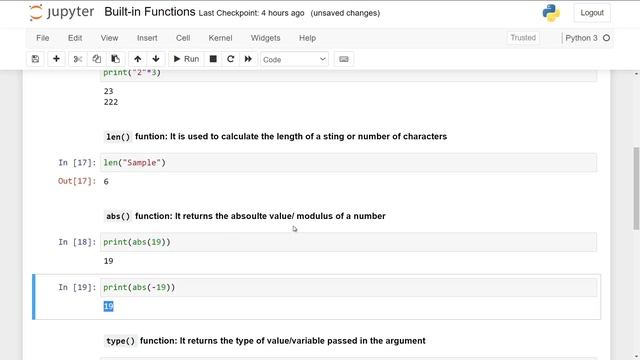
Task: Click inside the print(abs(-19)) code cell
Action: tap(349, 287)
